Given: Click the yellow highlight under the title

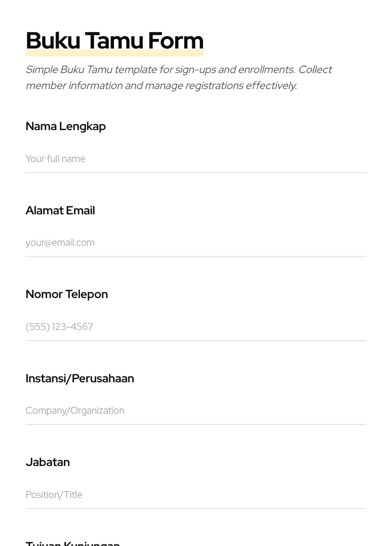Looking at the screenshot, I should [115, 53].
